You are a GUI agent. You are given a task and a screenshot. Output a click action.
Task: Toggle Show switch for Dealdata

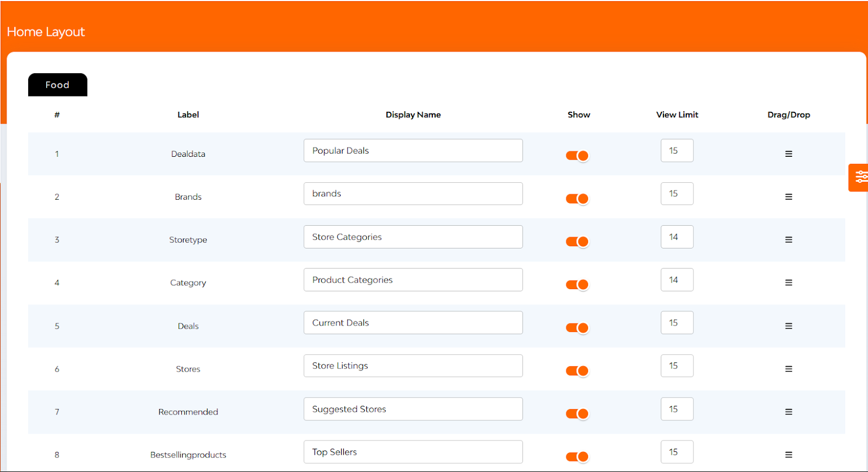[x=577, y=156]
